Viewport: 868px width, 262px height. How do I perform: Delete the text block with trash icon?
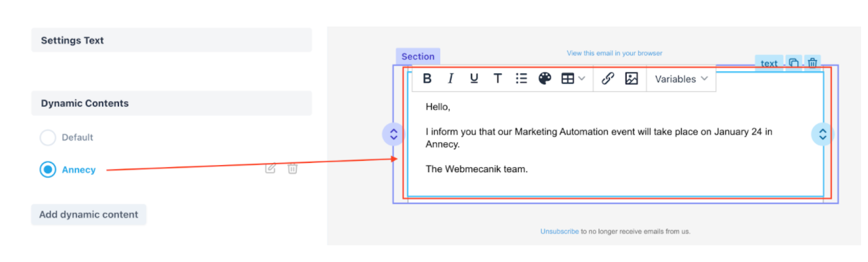812,63
